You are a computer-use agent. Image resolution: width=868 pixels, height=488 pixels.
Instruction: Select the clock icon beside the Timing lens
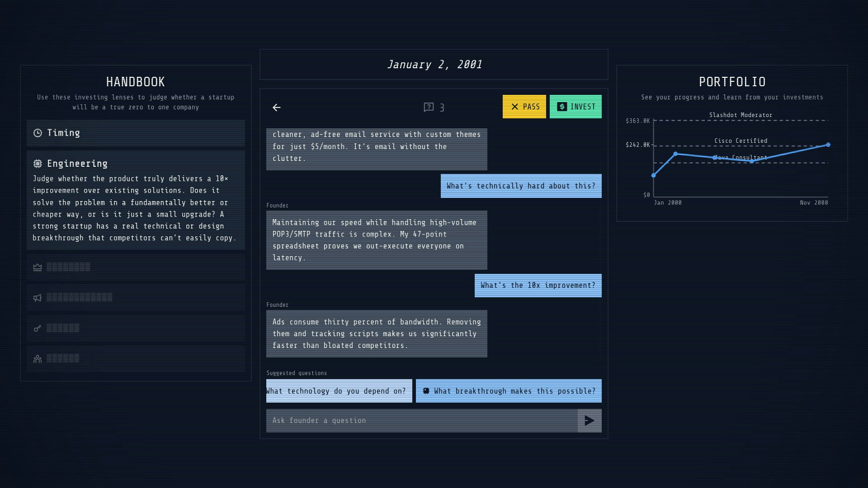pos(38,133)
